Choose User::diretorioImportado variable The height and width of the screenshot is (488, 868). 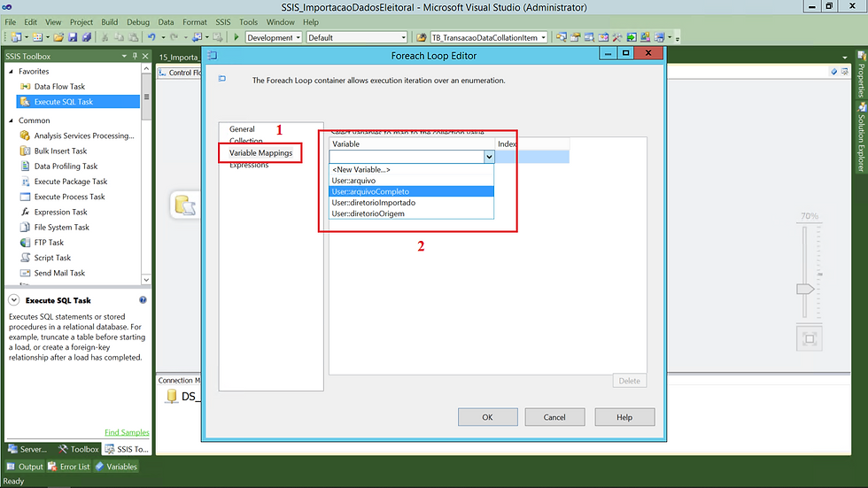[411, 203]
